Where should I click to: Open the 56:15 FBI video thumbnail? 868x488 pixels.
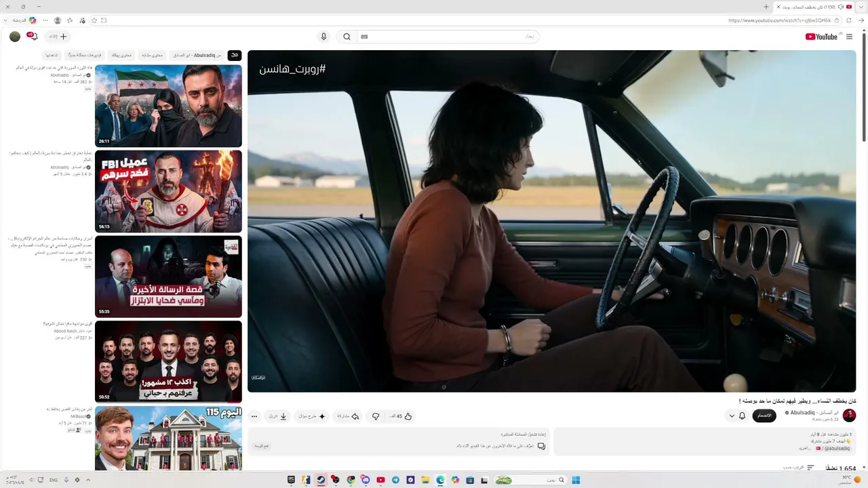pyautogui.click(x=168, y=191)
